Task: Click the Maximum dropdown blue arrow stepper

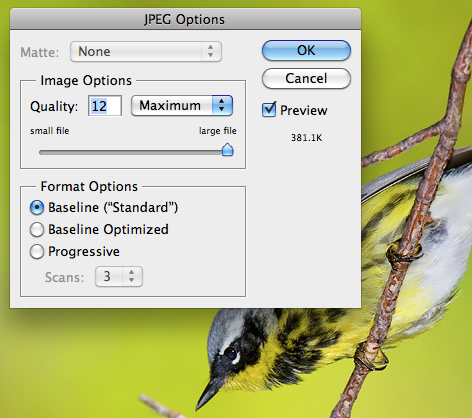Action: [222, 106]
